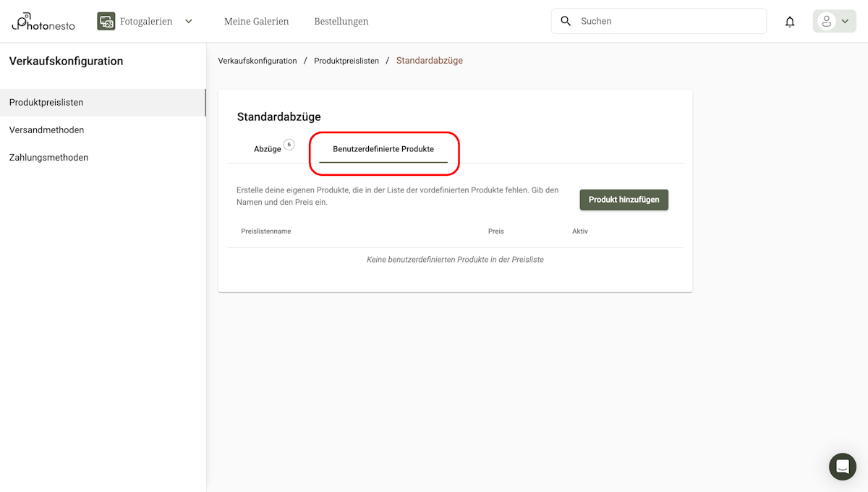Click the Standardabzüge breadcrumb entry
This screenshot has height=492, width=868.
click(x=429, y=61)
